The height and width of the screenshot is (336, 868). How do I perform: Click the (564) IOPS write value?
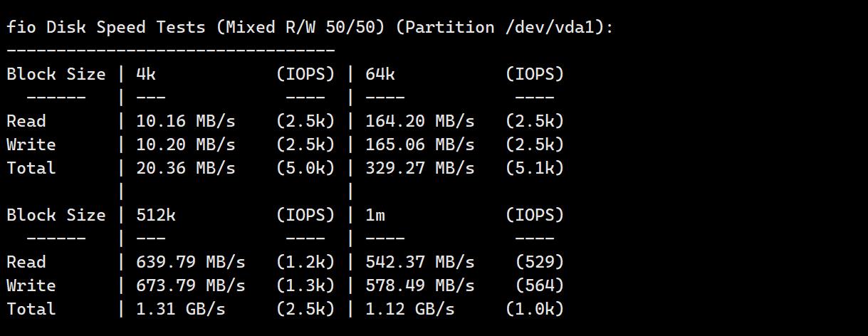pos(540,285)
